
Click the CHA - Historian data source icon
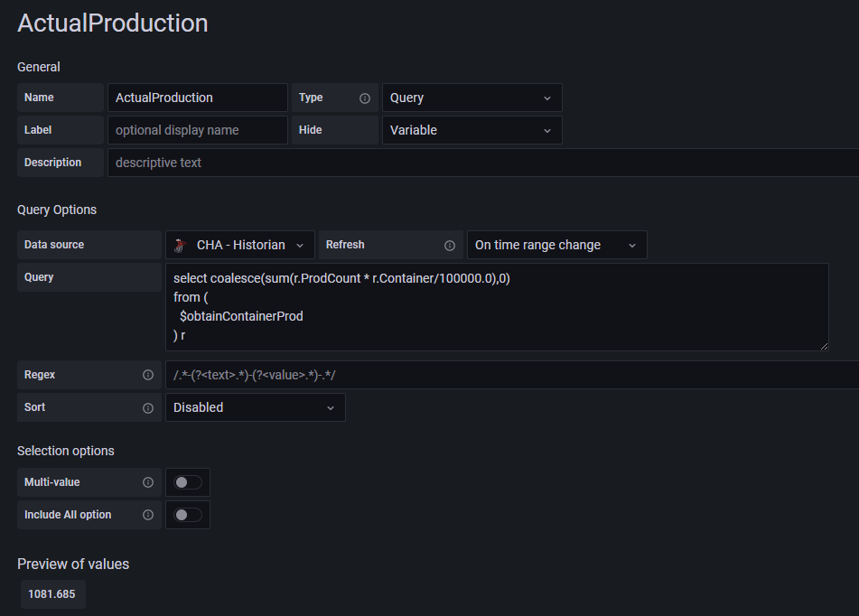click(x=182, y=245)
